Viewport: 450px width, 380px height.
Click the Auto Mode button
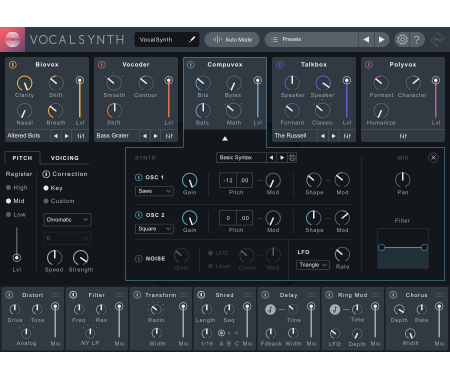[x=232, y=39]
